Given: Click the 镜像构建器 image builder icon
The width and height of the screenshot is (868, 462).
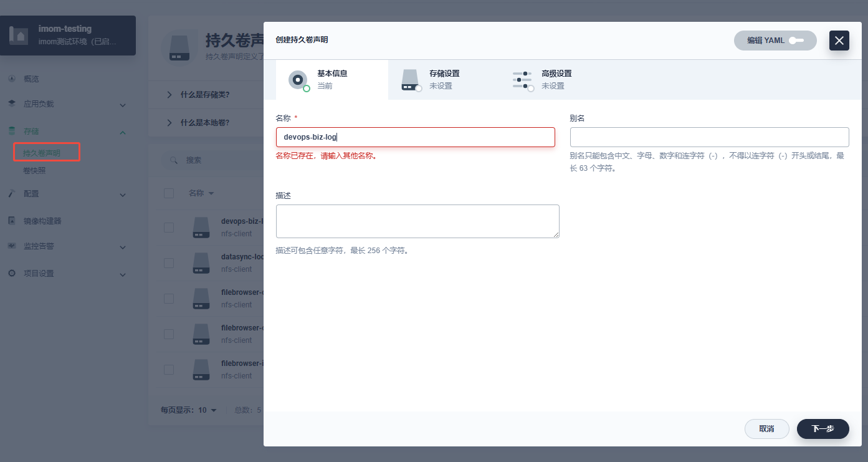Looking at the screenshot, I should pos(12,221).
